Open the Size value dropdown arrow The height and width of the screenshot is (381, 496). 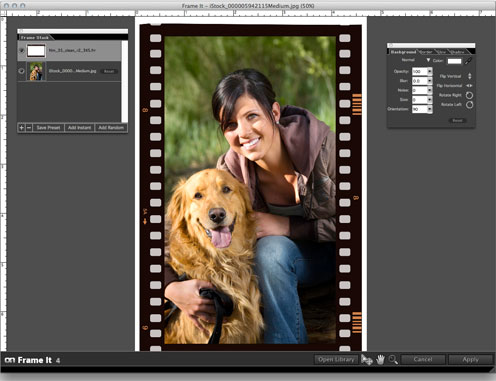430,99
